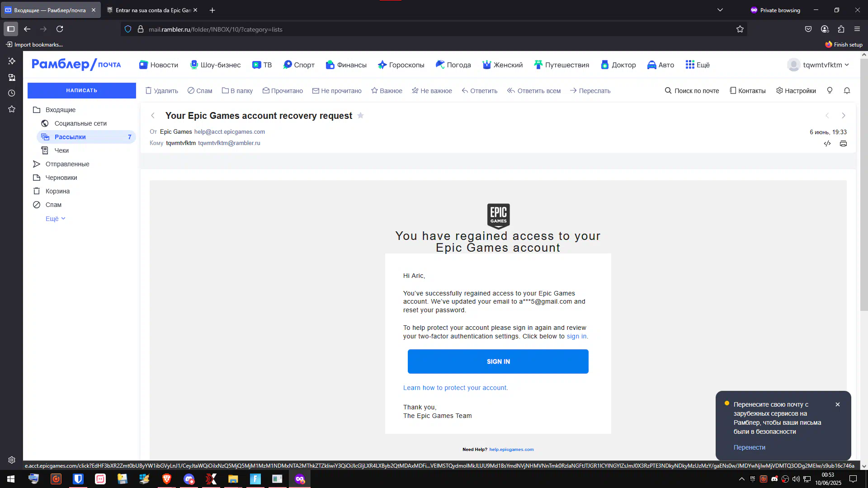This screenshot has width=868, height=488.
Task: Click the Рамблер/почта logo
Action: (76, 65)
